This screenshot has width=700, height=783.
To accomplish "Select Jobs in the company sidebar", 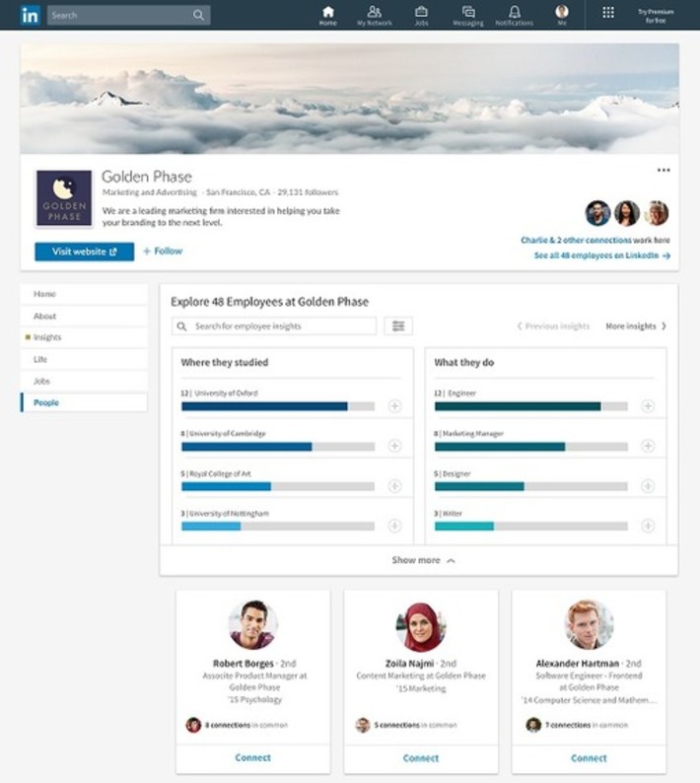I will coord(84,381).
